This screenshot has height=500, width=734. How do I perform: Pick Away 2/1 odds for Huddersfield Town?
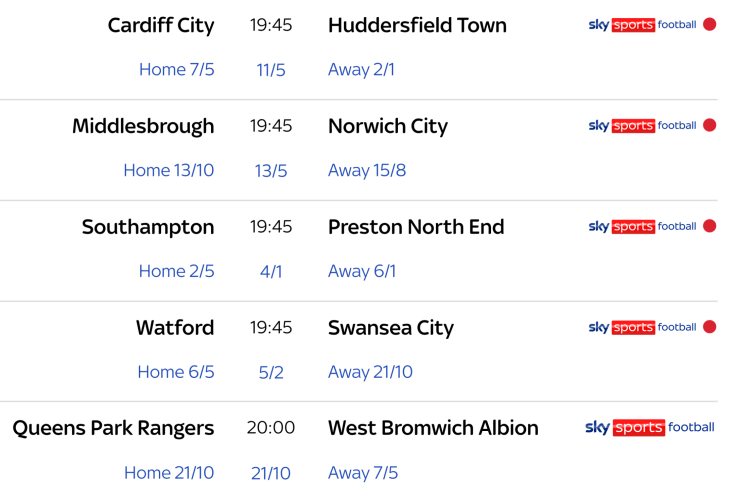click(x=361, y=70)
